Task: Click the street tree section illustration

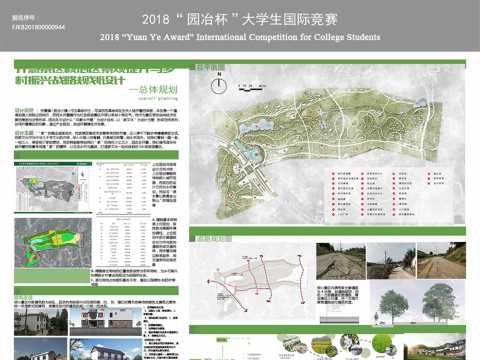Action: tap(418, 302)
